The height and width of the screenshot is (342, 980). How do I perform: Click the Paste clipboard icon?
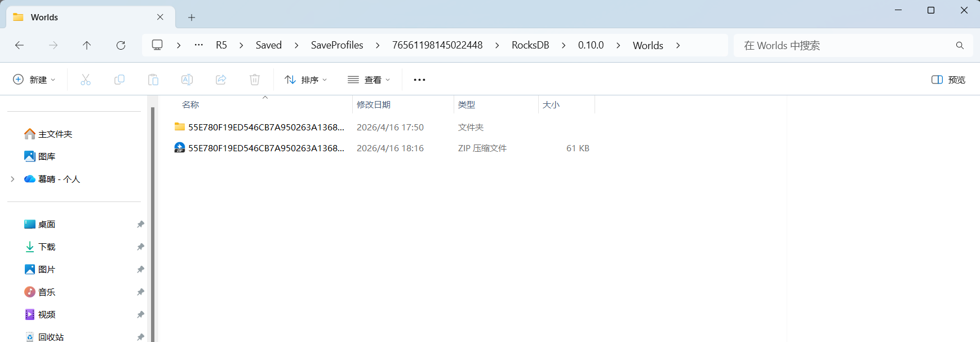click(153, 80)
